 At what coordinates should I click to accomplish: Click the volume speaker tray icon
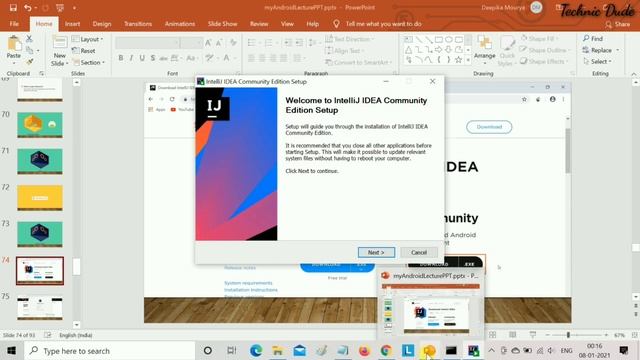551,351
